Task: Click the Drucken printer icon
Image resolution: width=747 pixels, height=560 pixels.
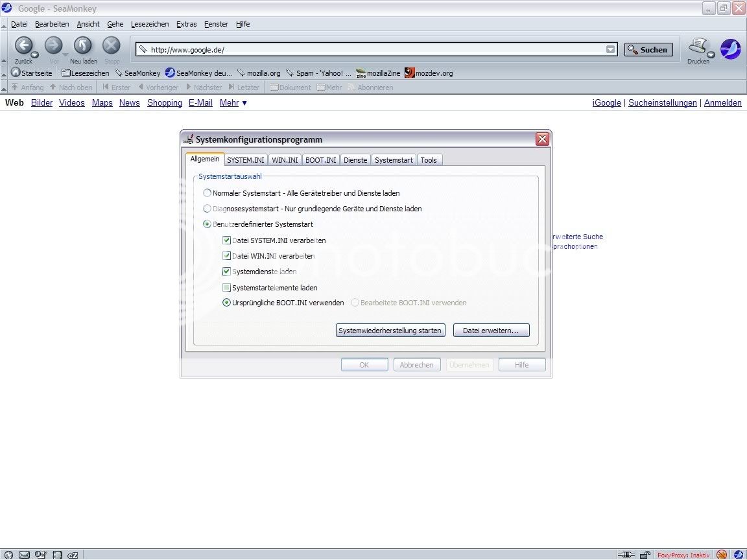Action: (697, 46)
